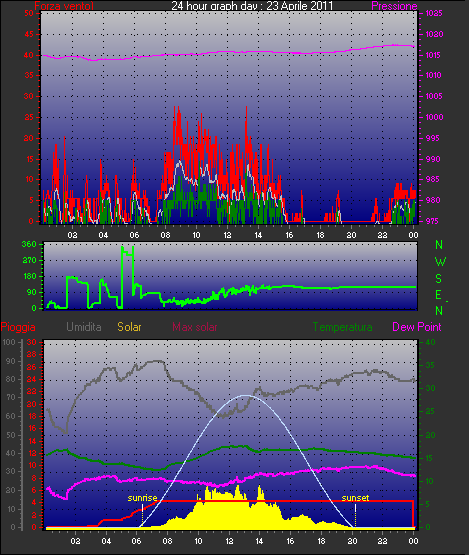Screen dimensions: 469x555
Task: Click the 'sunrise' marker label
Action: click(x=142, y=498)
